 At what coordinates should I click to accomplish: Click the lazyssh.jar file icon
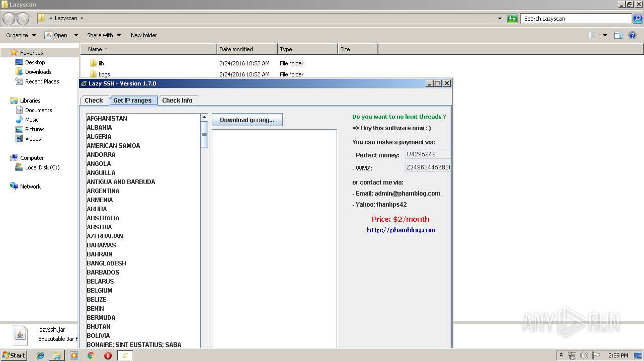coord(20,334)
